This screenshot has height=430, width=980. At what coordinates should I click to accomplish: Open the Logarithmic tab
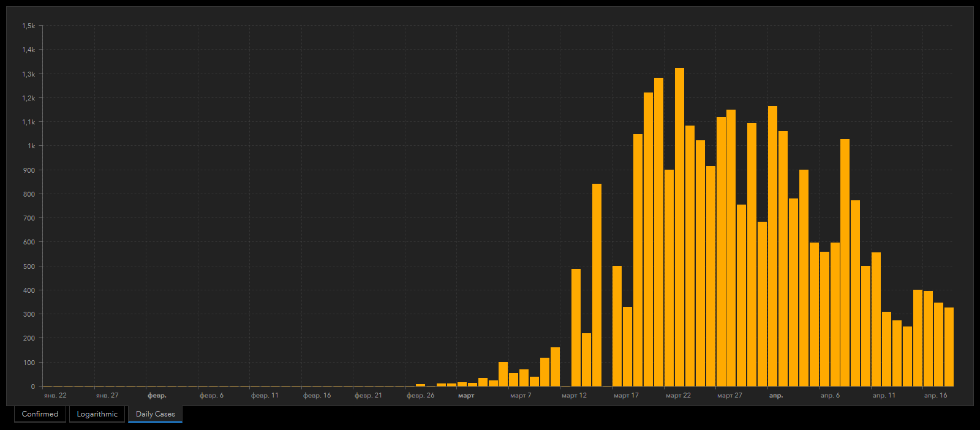tap(97, 414)
